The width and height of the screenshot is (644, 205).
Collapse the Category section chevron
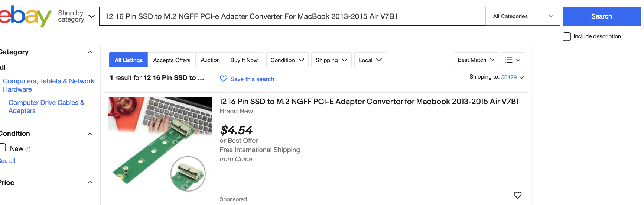[90, 52]
